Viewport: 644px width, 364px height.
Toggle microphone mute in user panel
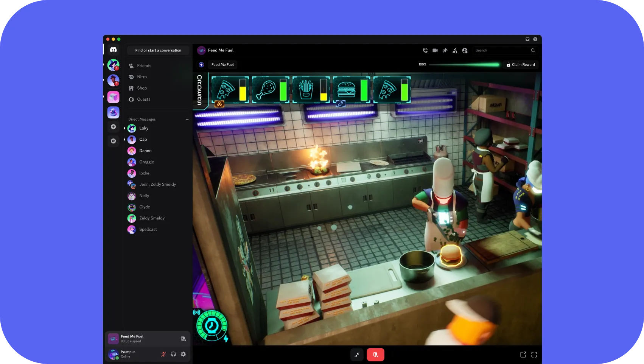tap(163, 354)
